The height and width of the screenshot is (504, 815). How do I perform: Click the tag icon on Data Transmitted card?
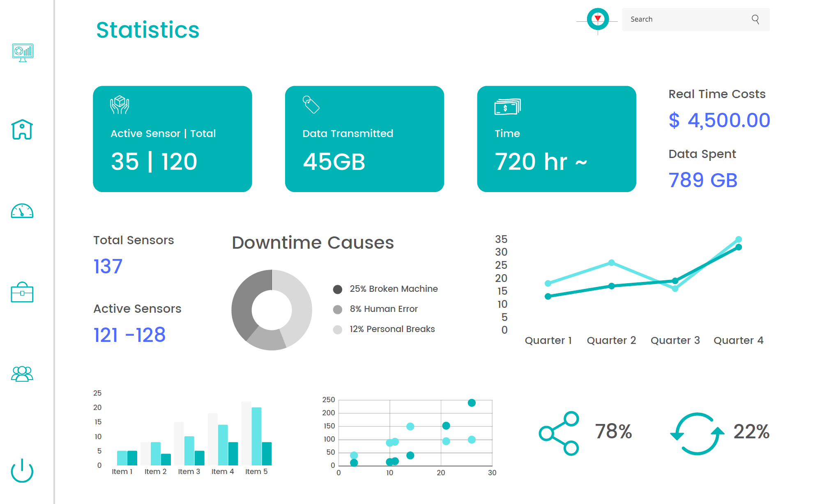click(x=311, y=105)
